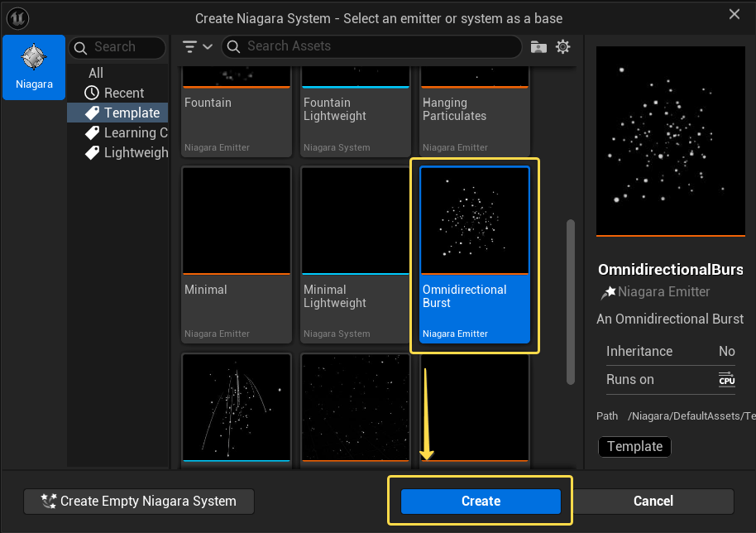This screenshot has height=533, width=756.
Task: Click the asset path /Niagara/DefaultAssets text
Action: point(691,415)
